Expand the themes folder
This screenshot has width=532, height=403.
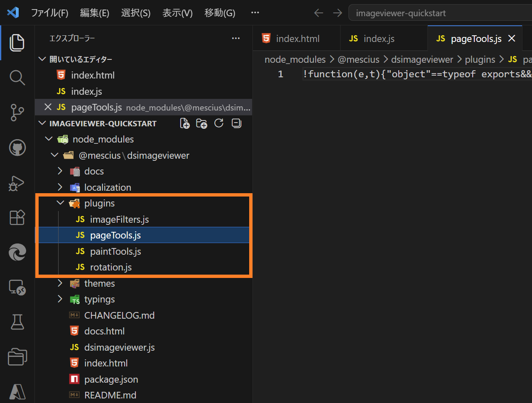(60, 283)
